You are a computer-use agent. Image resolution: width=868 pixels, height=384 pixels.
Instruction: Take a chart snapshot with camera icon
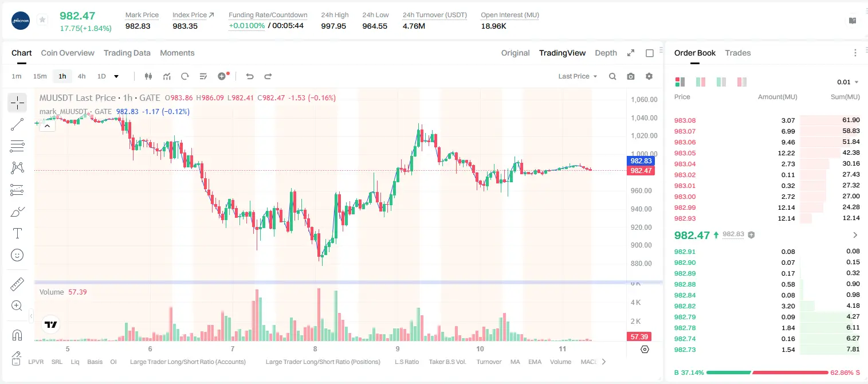(631, 76)
